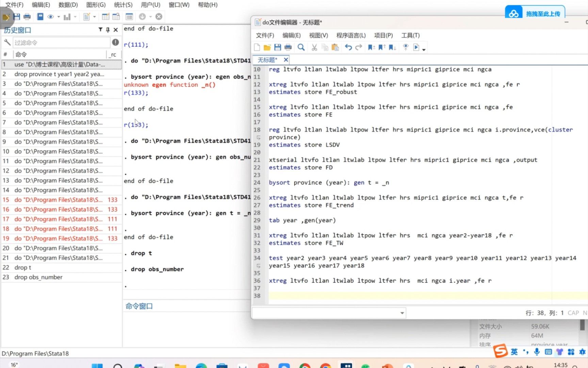Select history row 2 'drop province t year1'

click(x=61, y=74)
